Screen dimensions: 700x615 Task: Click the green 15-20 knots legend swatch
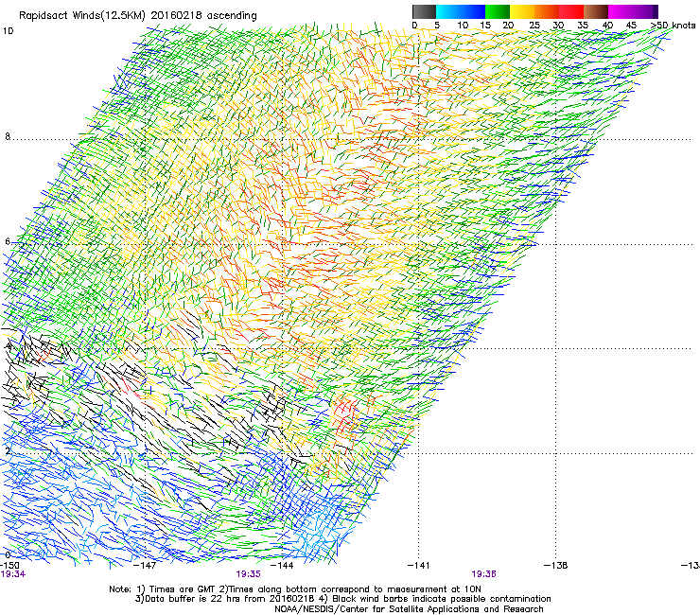coord(498,11)
